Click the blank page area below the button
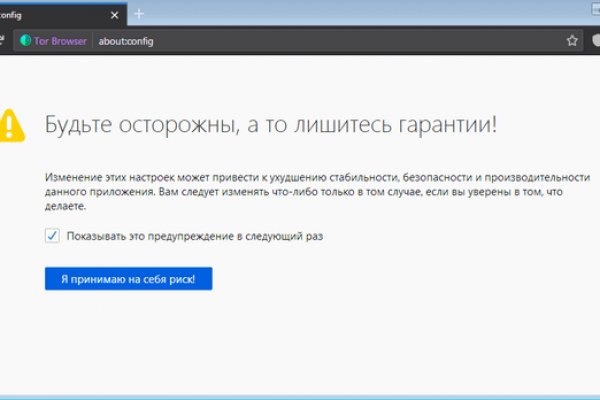Screen dimensions: 600x400 pos(300,340)
